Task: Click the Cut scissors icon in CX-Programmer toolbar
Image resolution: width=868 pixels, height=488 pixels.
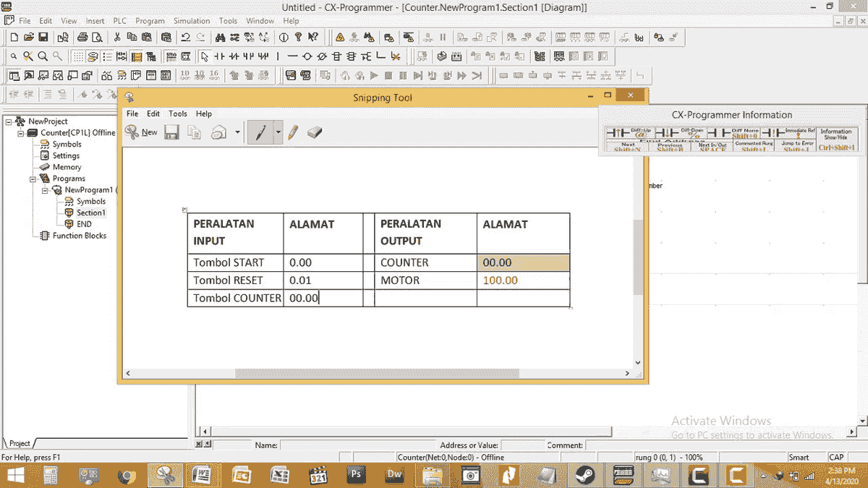Action: pos(117,37)
